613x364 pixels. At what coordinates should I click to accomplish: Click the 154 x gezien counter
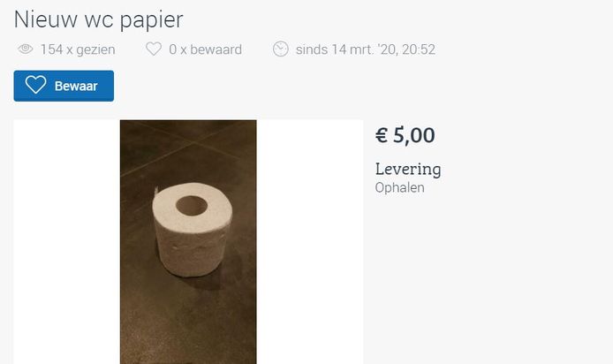tap(78, 49)
